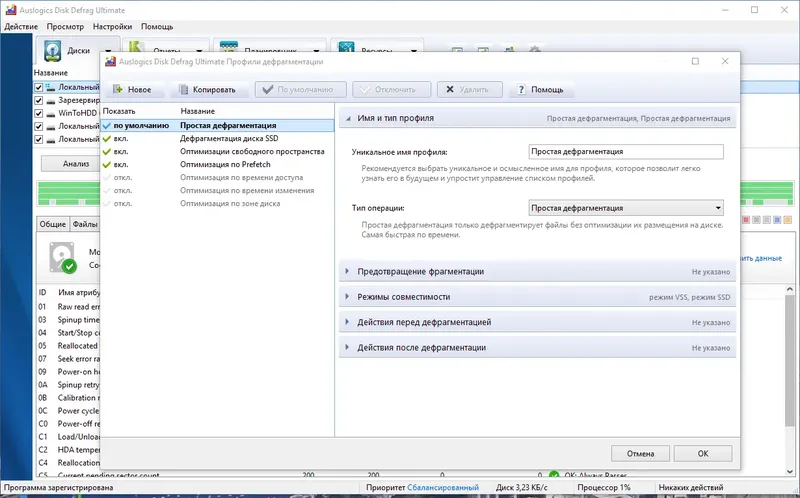Select Оптимизация по зоне диска profile row
The height and width of the screenshot is (498, 800).
[x=217, y=204]
